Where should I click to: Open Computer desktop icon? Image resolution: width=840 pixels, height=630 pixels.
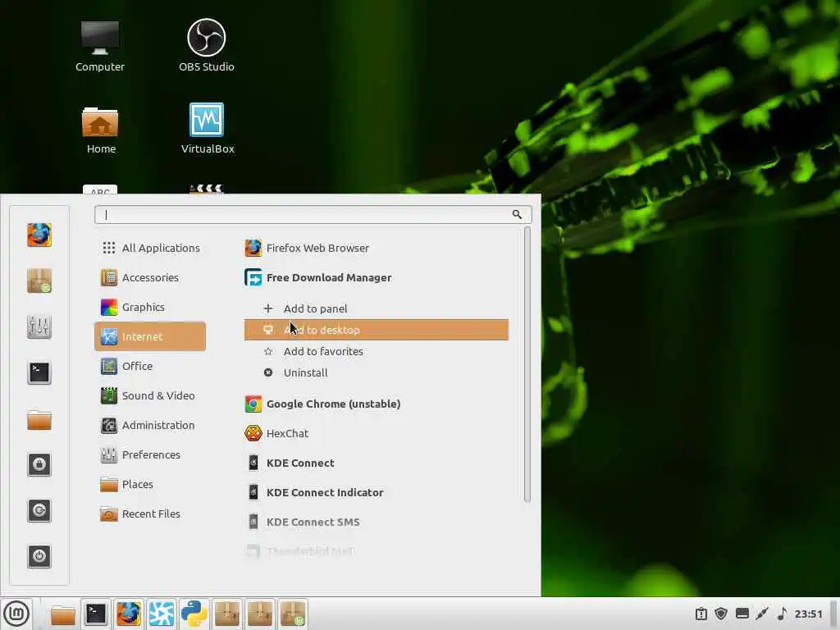pos(99,46)
